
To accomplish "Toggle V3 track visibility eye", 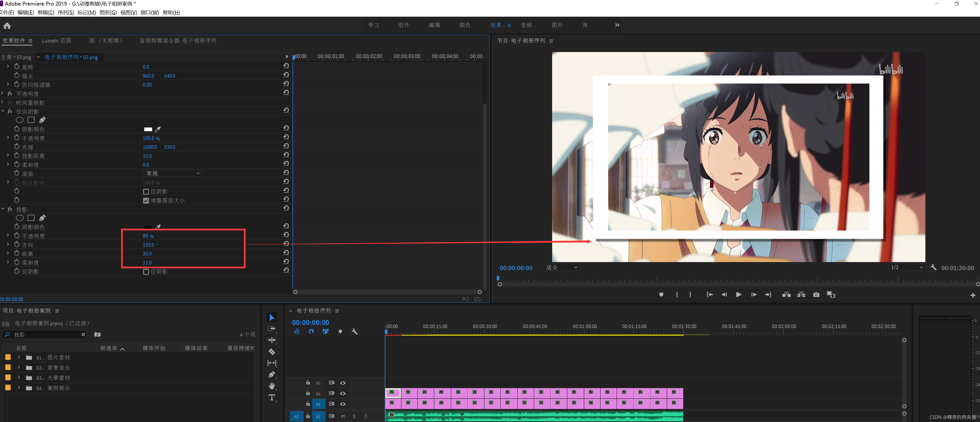I will click(342, 383).
